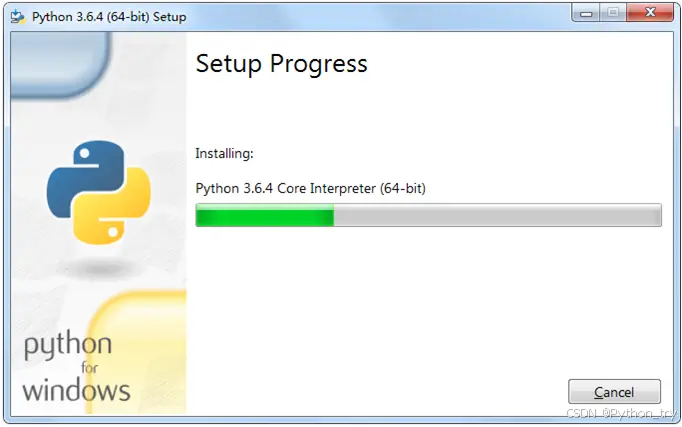The height and width of the screenshot is (427, 682).
Task: Click the Python snake logo
Action: click(99, 192)
